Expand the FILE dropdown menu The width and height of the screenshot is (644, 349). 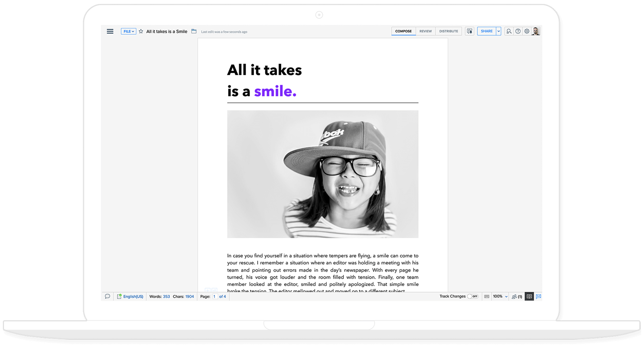(128, 31)
